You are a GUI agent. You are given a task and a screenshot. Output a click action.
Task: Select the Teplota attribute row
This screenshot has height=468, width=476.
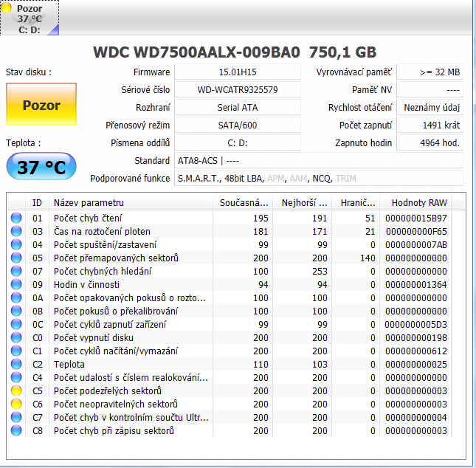(x=230, y=364)
